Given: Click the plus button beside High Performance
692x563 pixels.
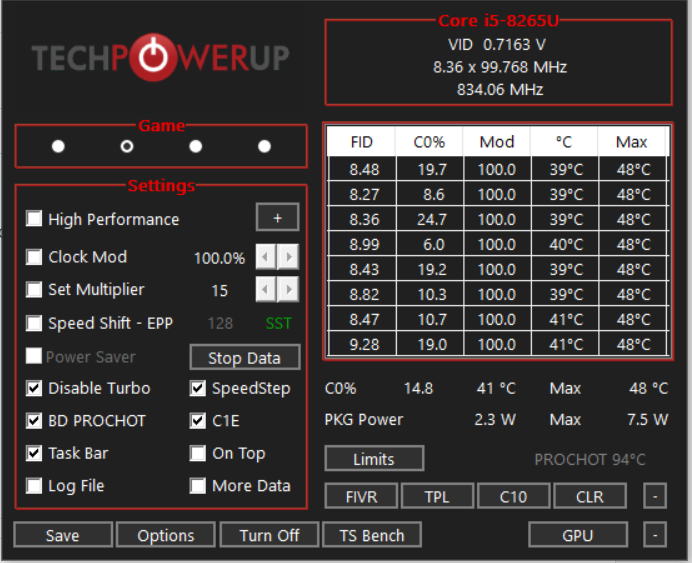Looking at the screenshot, I should click(x=278, y=218).
